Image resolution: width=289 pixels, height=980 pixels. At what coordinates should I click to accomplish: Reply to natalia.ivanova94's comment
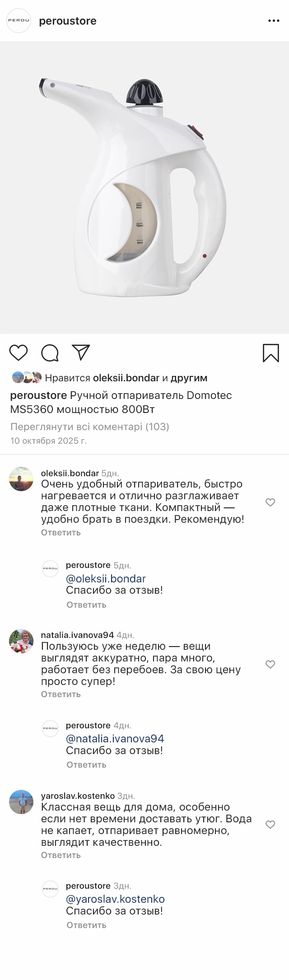coord(61,694)
